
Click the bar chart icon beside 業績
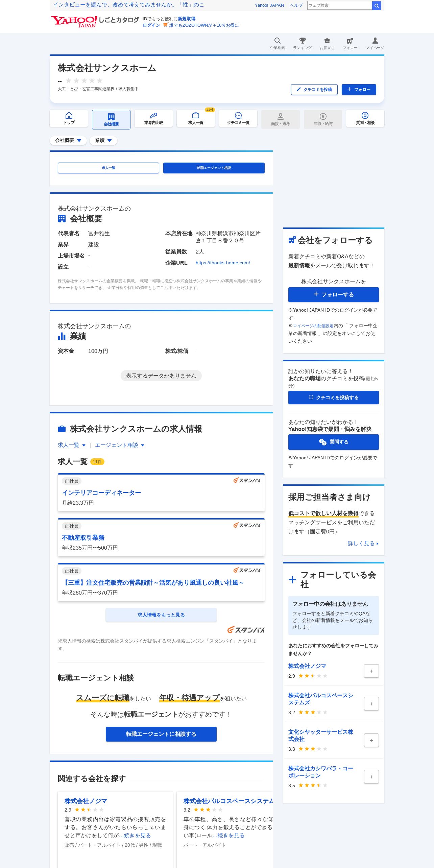[x=62, y=336]
